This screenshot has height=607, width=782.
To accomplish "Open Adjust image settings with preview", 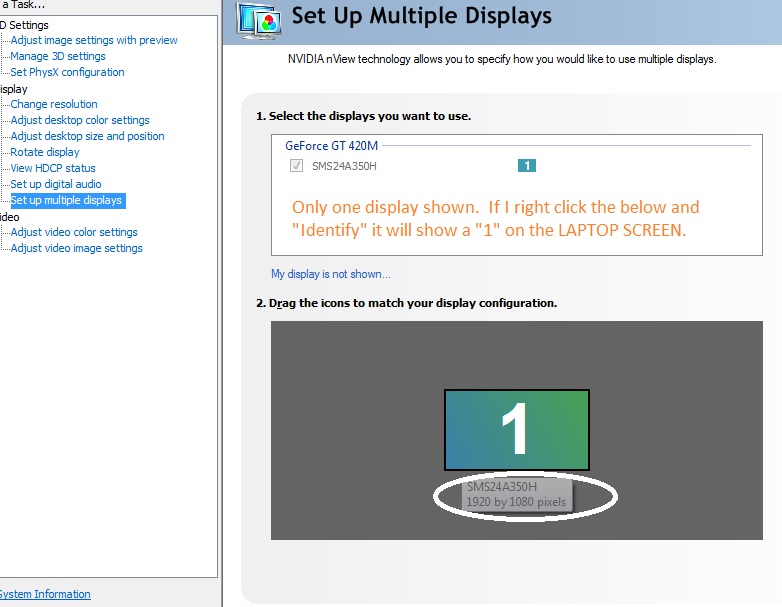I will (x=94, y=40).
